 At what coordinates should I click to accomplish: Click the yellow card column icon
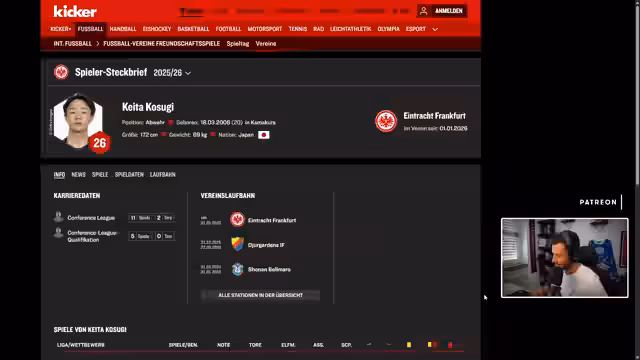coord(409,345)
